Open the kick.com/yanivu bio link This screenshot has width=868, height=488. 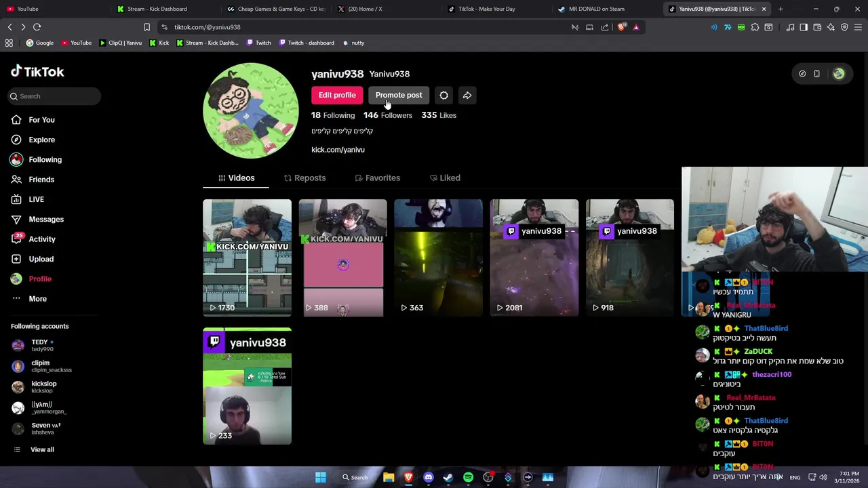pos(338,150)
